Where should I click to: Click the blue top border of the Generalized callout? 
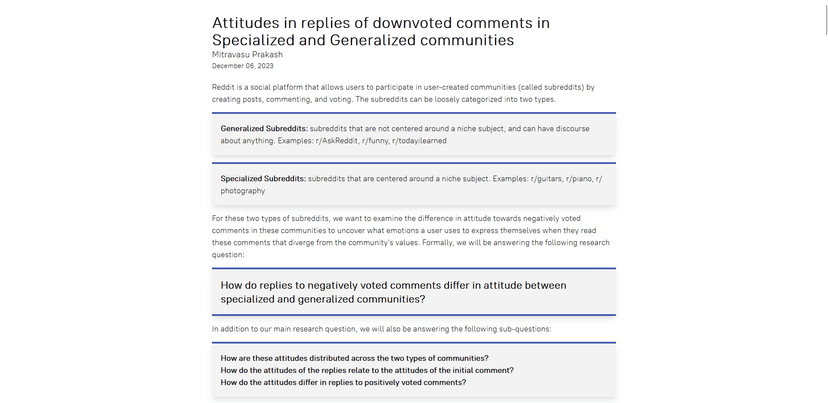413,113
